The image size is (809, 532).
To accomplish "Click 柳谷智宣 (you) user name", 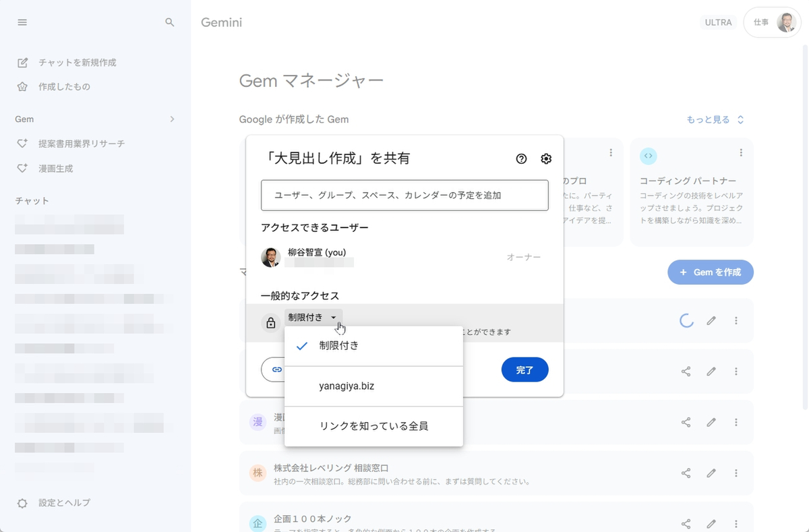I will (x=317, y=252).
